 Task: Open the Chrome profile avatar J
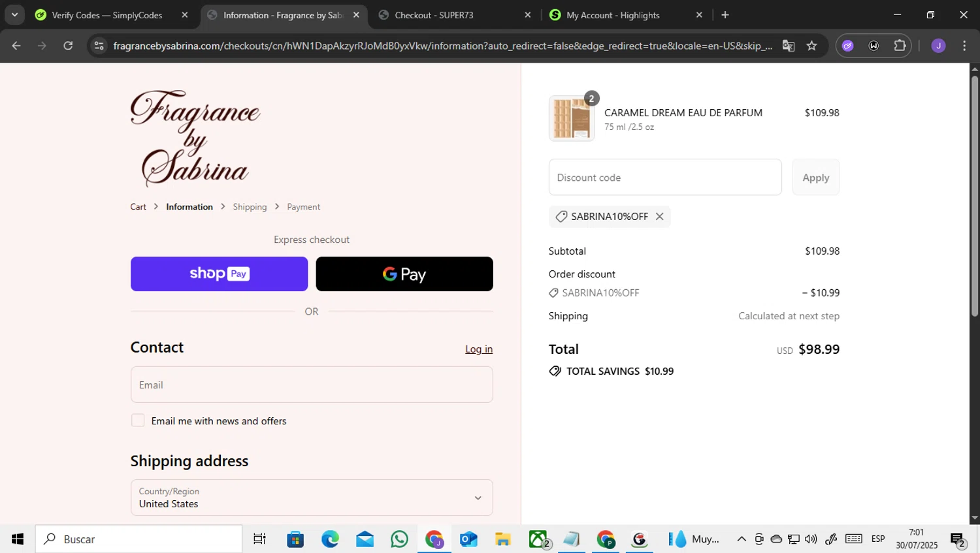[938, 46]
